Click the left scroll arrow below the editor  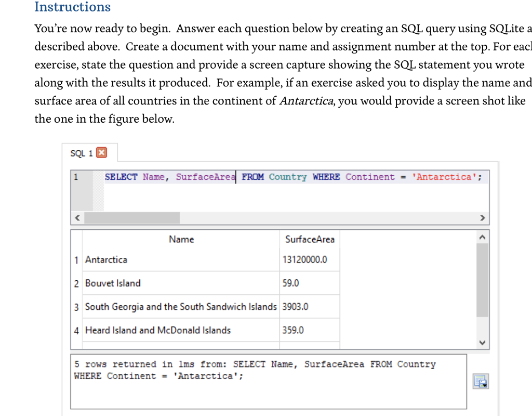click(x=77, y=217)
